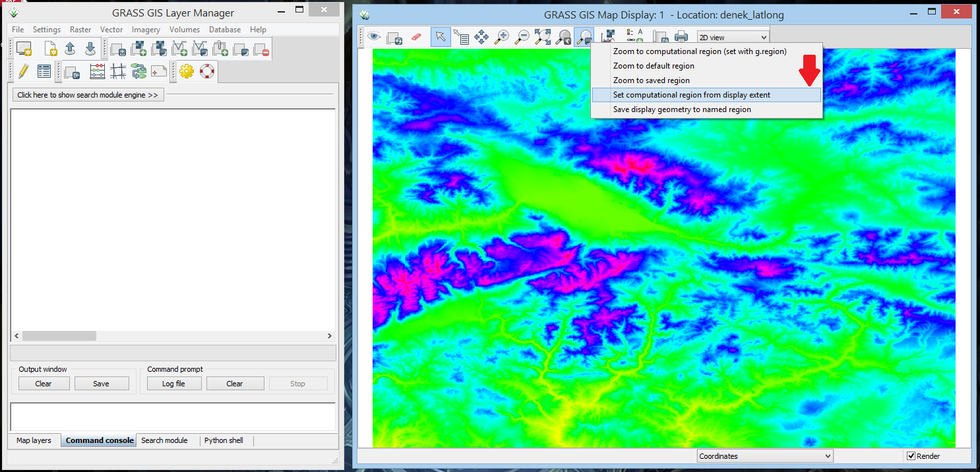Open the Raster menu
Viewport: 980px width, 472px height.
point(80,30)
